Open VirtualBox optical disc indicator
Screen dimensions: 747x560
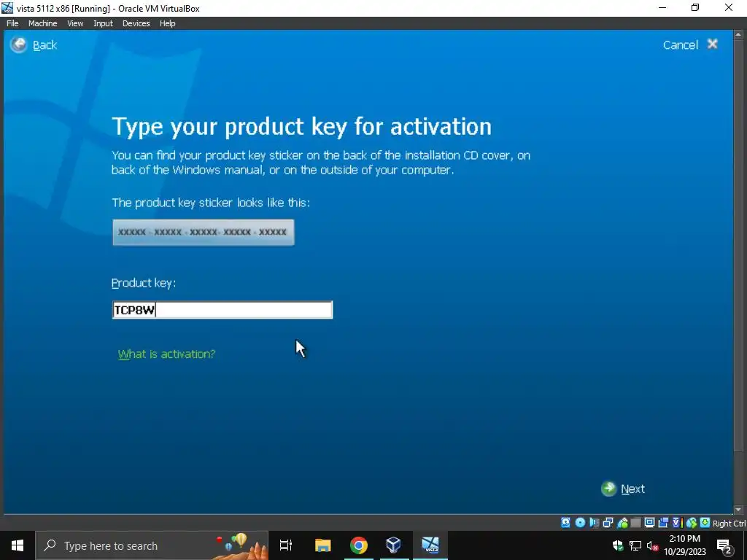(x=580, y=523)
